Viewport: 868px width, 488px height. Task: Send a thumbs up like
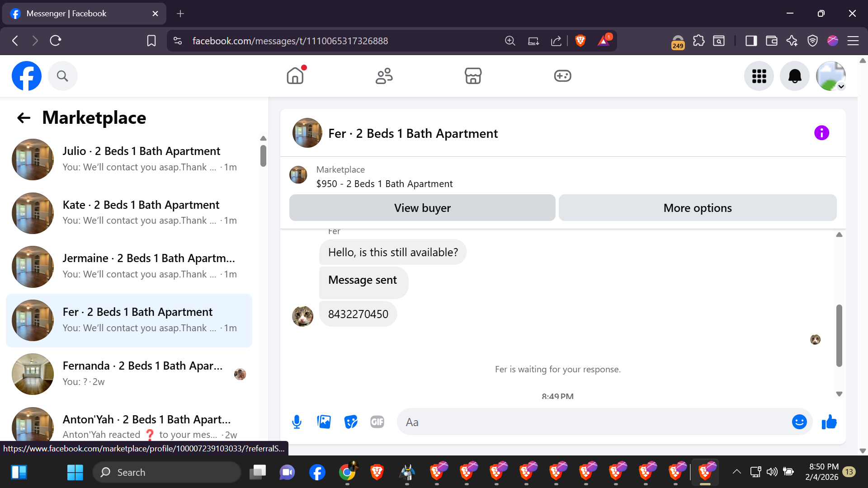tap(829, 422)
